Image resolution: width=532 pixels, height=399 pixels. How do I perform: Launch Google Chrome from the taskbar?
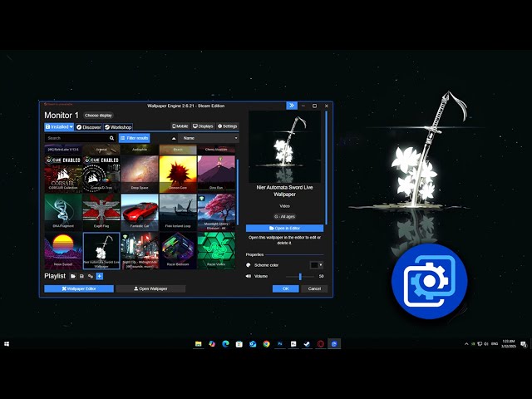[x=266, y=344]
